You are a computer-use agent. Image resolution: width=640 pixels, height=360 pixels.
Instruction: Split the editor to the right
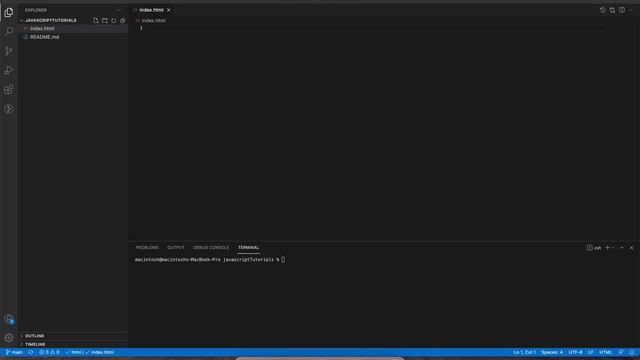622,10
